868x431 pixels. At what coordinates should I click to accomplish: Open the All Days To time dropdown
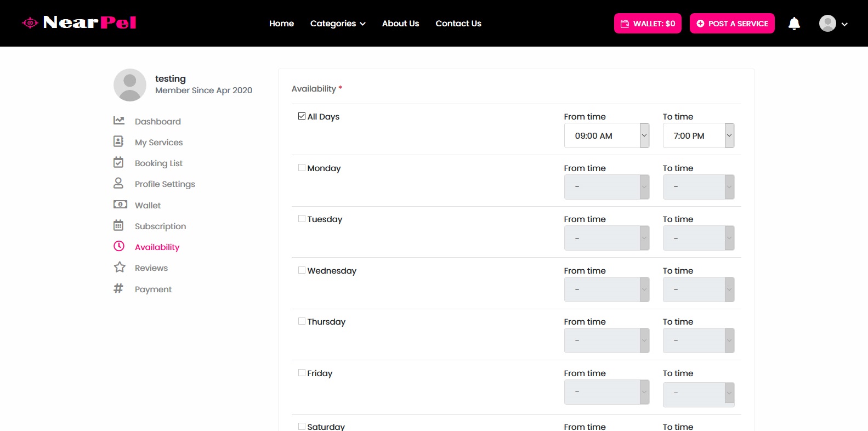pos(698,135)
